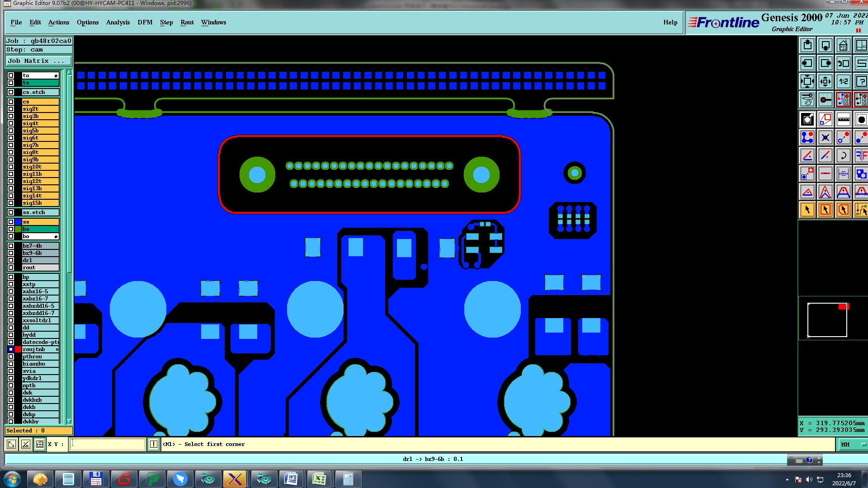The height and width of the screenshot is (488, 868).
Task: Click the rotate arrow edit tool
Action: tap(843, 156)
